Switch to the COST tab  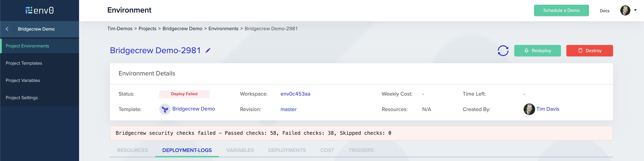tap(327, 150)
